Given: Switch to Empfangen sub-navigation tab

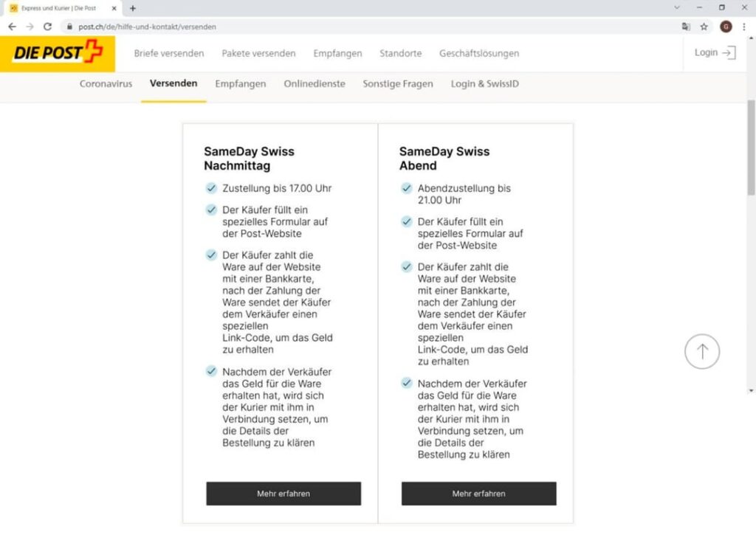Looking at the screenshot, I should pyautogui.click(x=240, y=83).
